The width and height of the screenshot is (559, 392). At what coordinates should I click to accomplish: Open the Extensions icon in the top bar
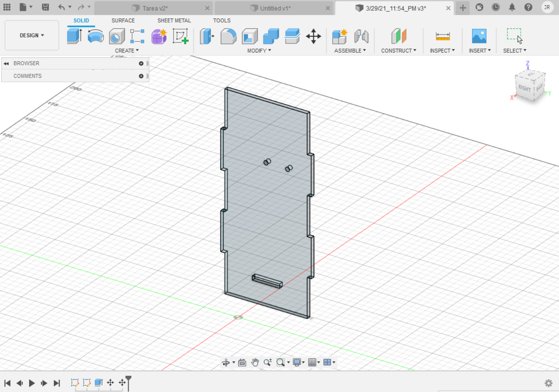(x=480, y=7)
